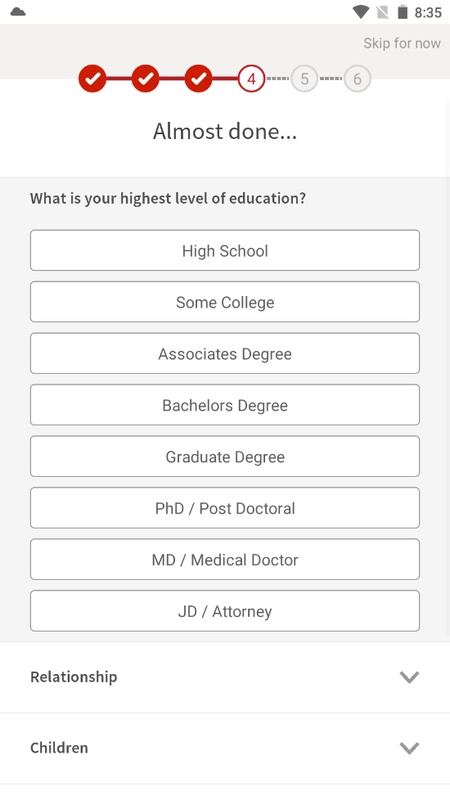This screenshot has width=450, height=800.
Task: Skip for now link
Action: point(402,43)
